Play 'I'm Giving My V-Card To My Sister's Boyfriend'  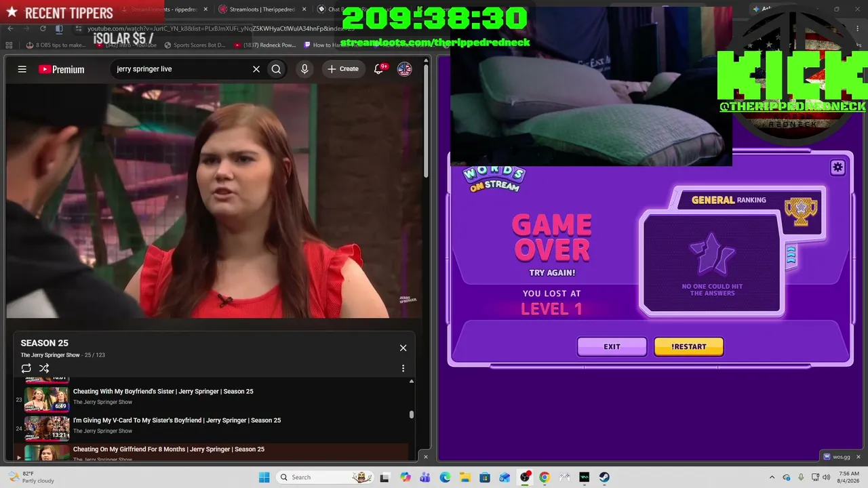(x=177, y=420)
